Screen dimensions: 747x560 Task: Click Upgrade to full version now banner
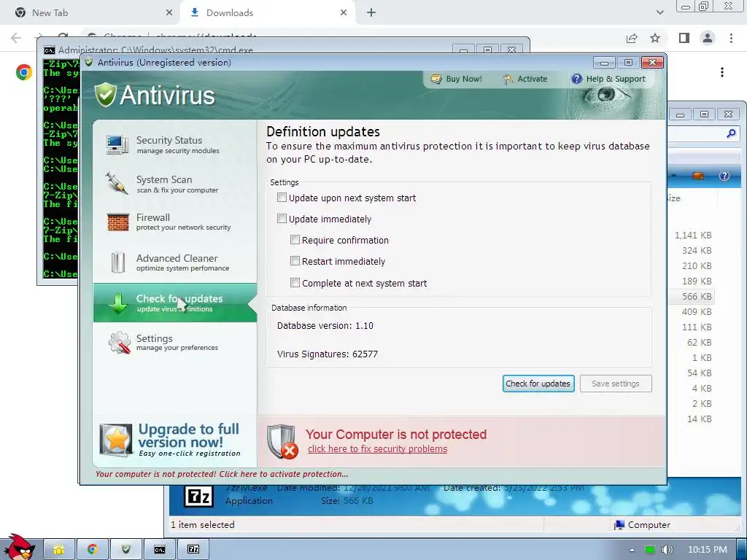pyautogui.click(x=175, y=440)
